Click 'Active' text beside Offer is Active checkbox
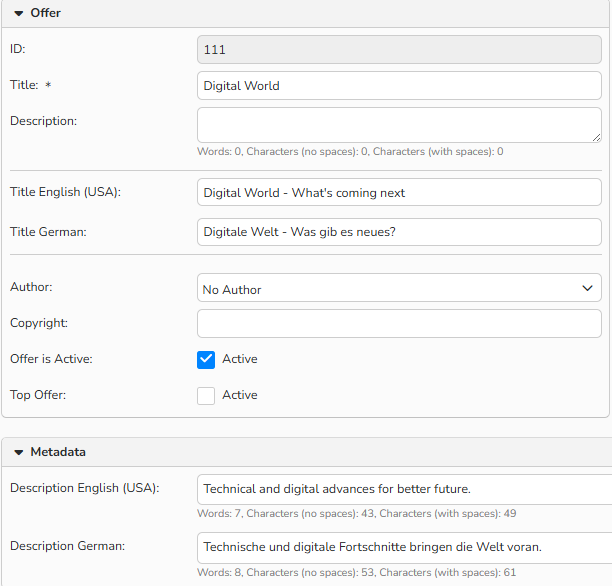 click(240, 359)
